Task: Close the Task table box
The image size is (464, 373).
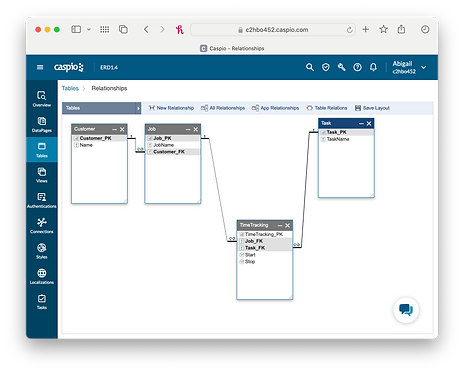Action: tap(369, 123)
